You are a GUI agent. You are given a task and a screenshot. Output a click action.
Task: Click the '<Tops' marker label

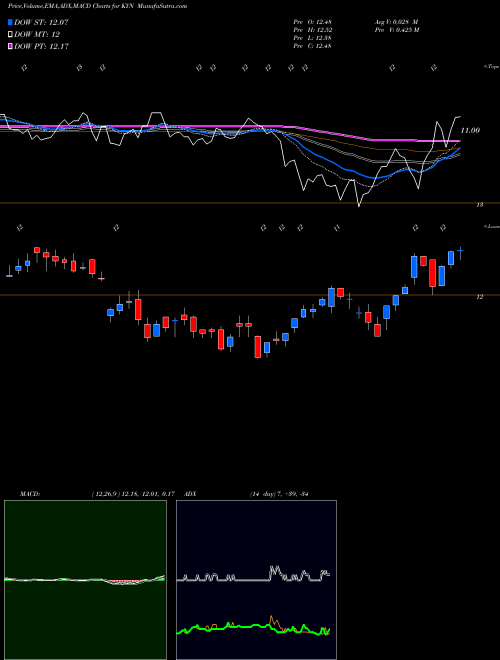click(491, 67)
